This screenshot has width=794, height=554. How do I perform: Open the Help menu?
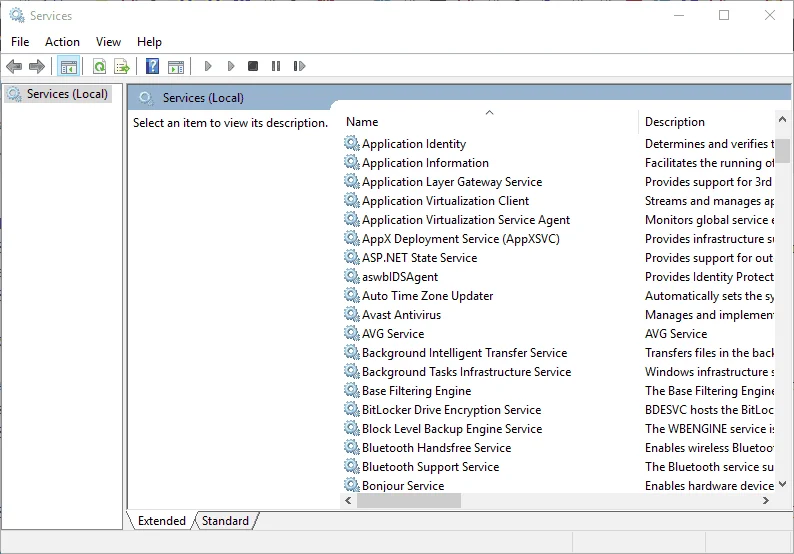coord(149,42)
